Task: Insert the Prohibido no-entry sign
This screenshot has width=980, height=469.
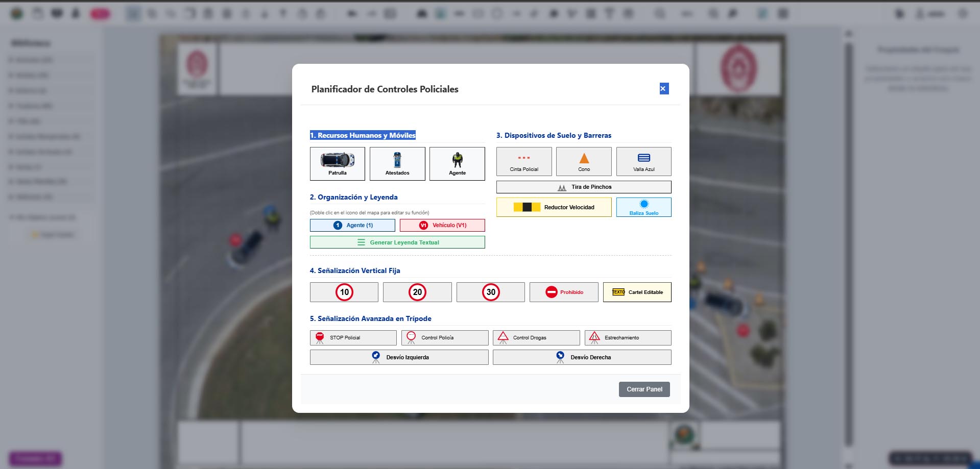Action: click(564, 292)
